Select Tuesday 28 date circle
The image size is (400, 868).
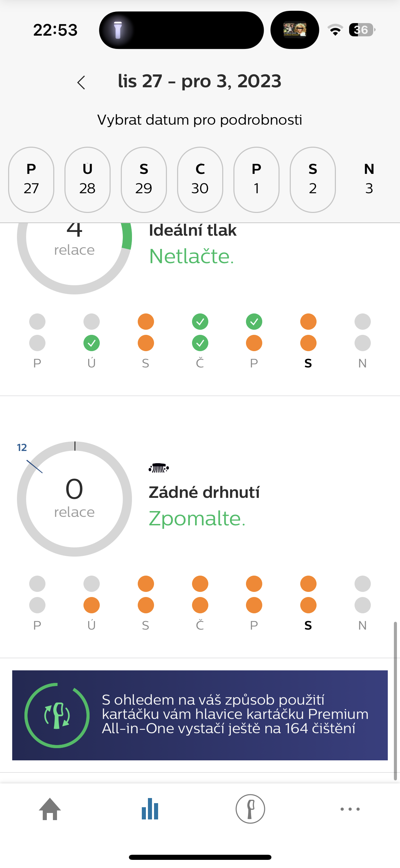coord(88,180)
